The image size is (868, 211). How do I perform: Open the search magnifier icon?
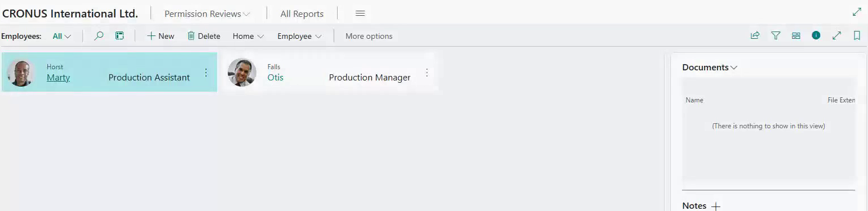click(x=99, y=36)
